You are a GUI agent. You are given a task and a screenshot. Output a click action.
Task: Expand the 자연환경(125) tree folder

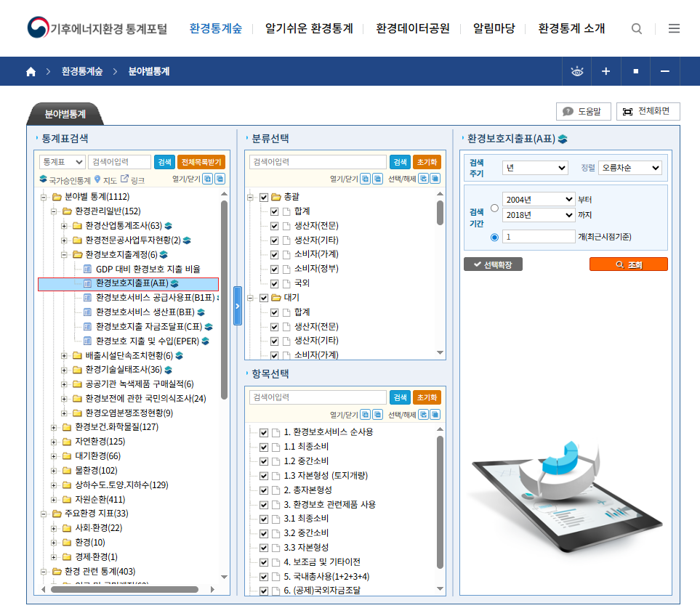click(55, 442)
